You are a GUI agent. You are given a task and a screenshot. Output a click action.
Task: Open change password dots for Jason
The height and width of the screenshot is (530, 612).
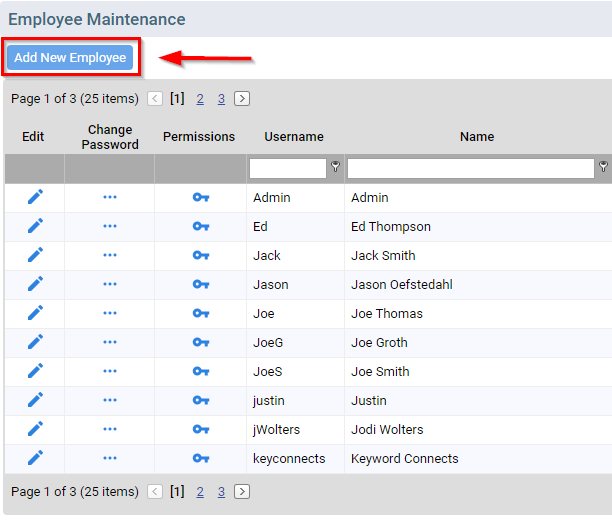(110, 284)
